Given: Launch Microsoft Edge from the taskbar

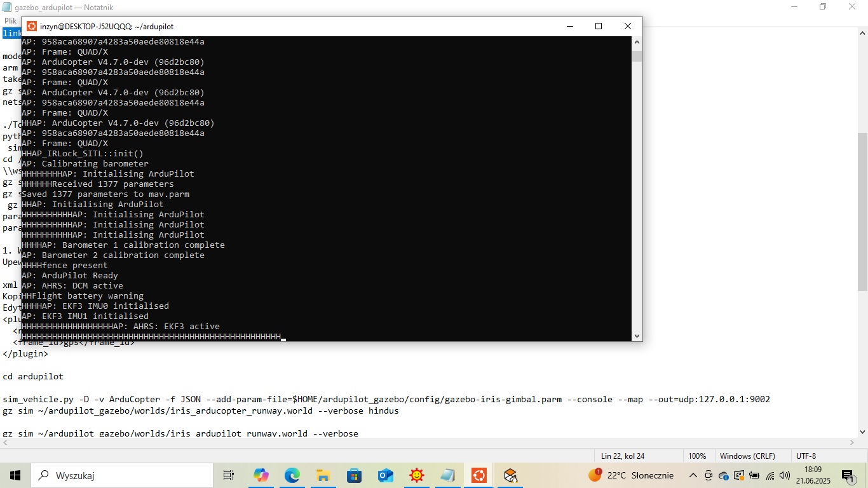Looking at the screenshot, I should point(292,475).
